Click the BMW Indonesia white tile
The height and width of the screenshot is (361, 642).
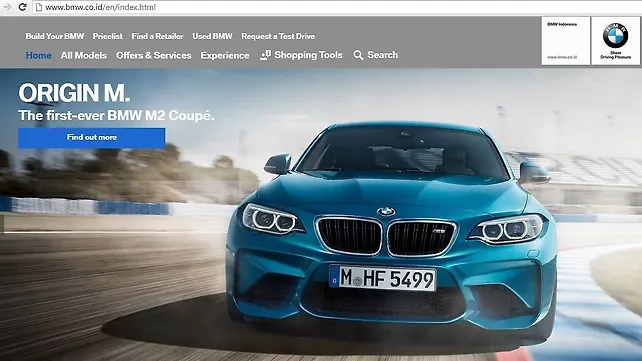tap(565, 41)
